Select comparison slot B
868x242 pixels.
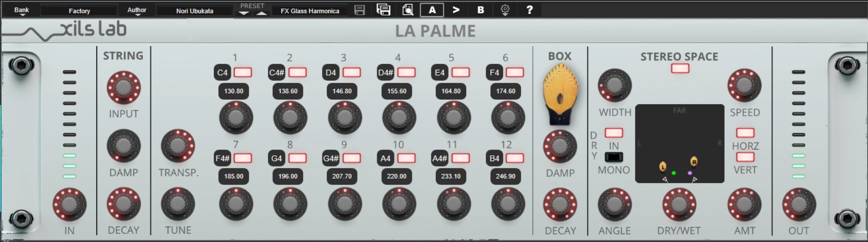[480, 10]
